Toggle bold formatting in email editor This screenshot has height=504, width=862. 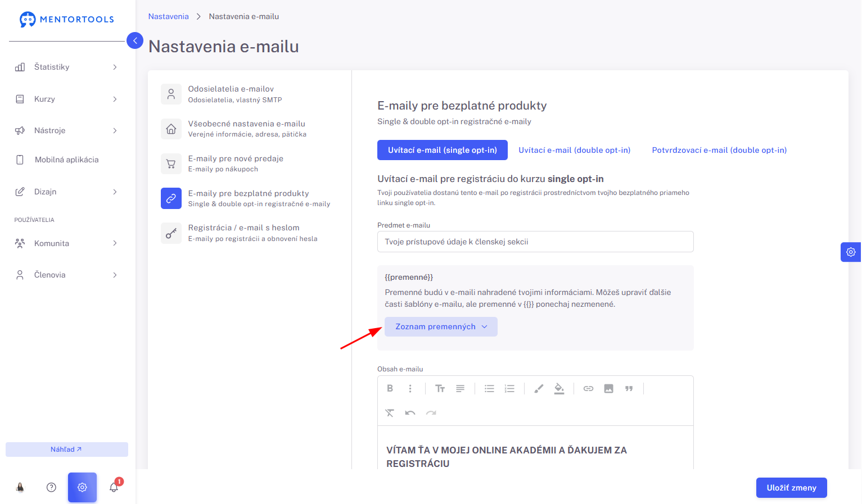click(390, 388)
